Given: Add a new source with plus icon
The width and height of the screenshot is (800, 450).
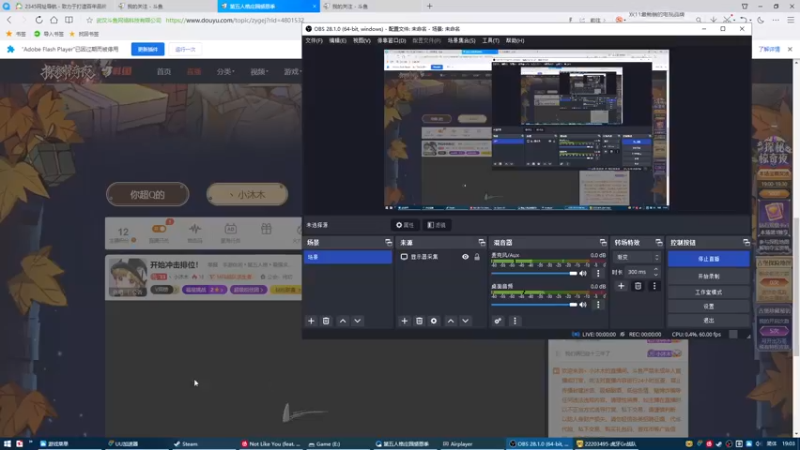Looking at the screenshot, I should pos(404,321).
